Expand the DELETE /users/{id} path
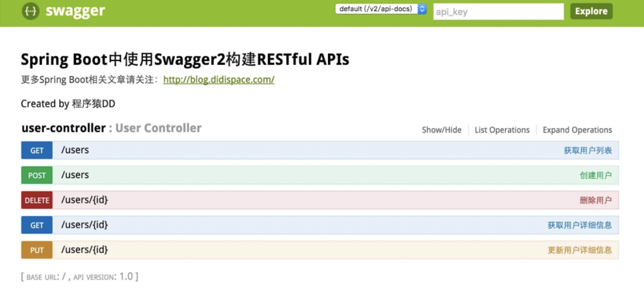Image resolution: width=644 pixels, height=290 pixels. (x=85, y=200)
